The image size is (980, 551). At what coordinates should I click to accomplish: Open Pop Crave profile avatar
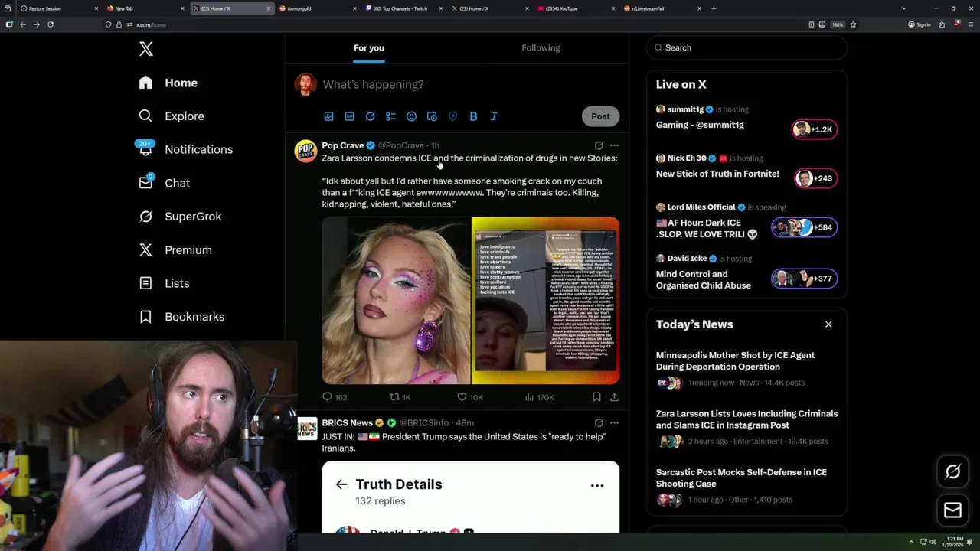[305, 151]
